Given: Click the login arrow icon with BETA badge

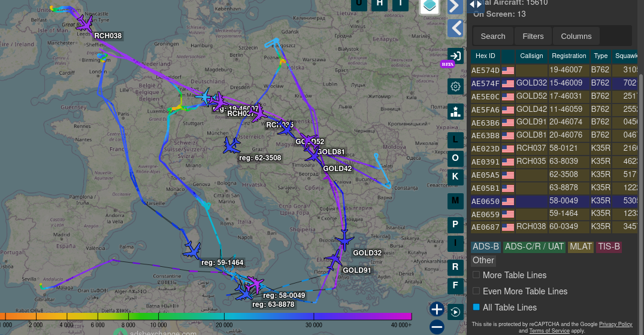Looking at the screenshot, I should pyautogui.click(x=455, y=56).
